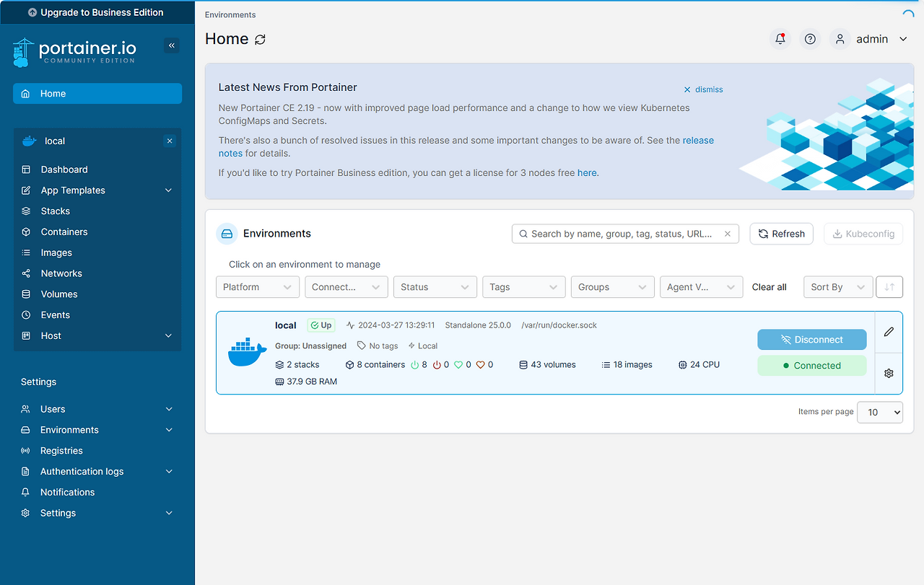Viewport: 924px width, 585px height.
Task: Click the Disconnect button for local
Action: (812, 340)
